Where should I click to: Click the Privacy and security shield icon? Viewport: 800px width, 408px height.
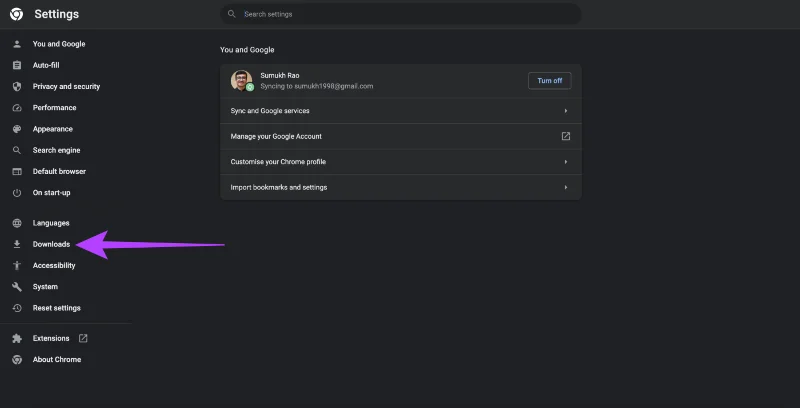[17, 87]
